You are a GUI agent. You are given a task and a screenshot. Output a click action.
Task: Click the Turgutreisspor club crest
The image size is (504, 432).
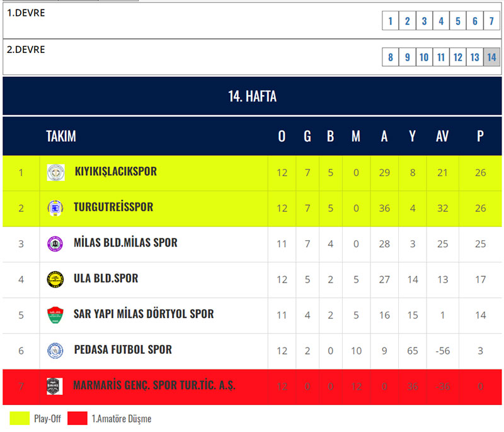point(55,207)
